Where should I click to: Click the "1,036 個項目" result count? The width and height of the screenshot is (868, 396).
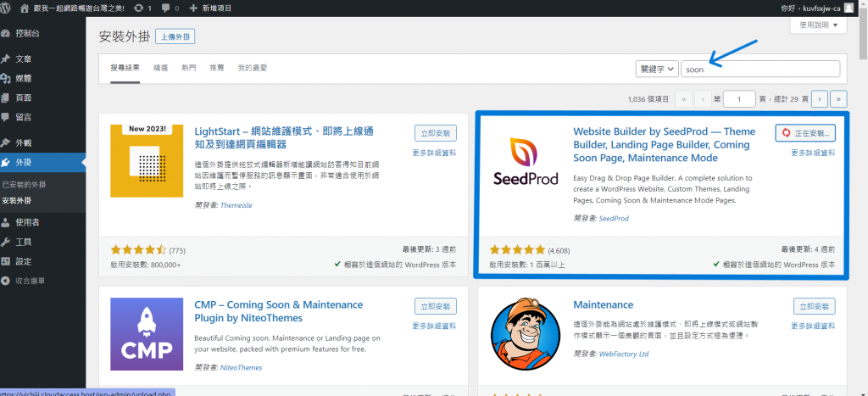point(648,100)
